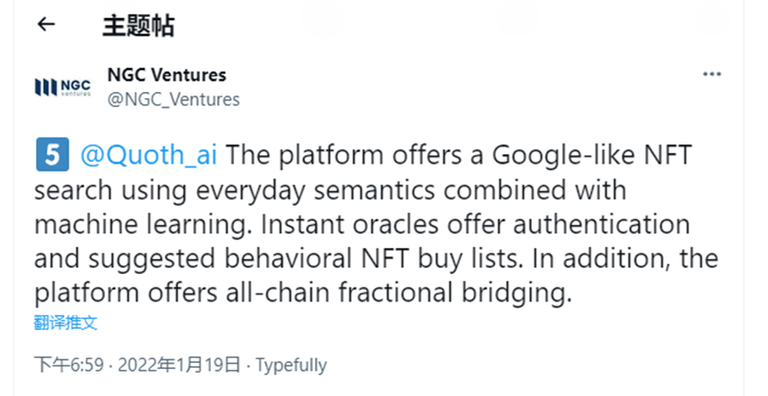Translate the tweet via 翻译推文
Viewport: 768px width, 396px height.
(66, 322)
